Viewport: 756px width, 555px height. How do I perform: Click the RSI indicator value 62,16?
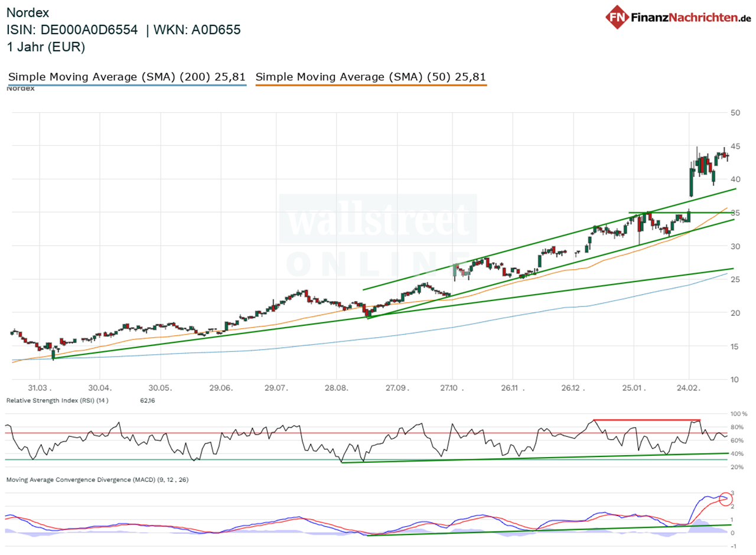[146, 400]
